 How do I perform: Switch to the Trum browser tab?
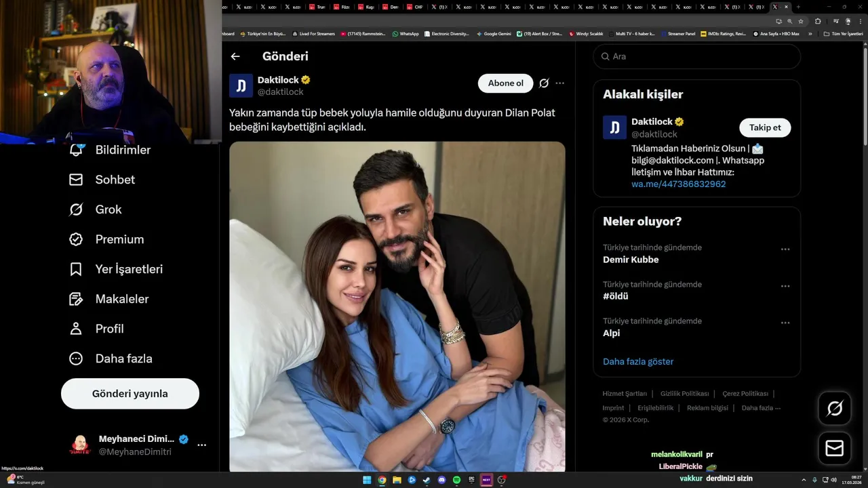pos(317,7)
